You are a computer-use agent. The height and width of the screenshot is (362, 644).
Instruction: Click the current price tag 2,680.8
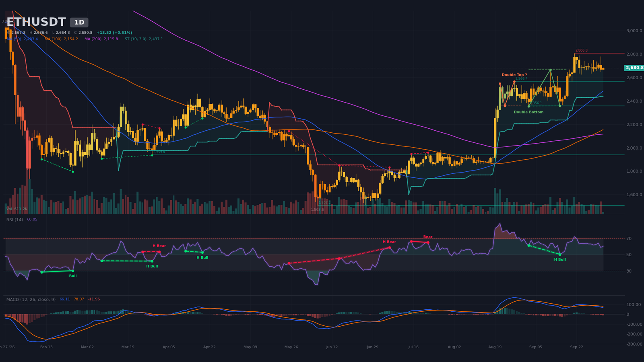pyautogui.click(x=634, y=68)
